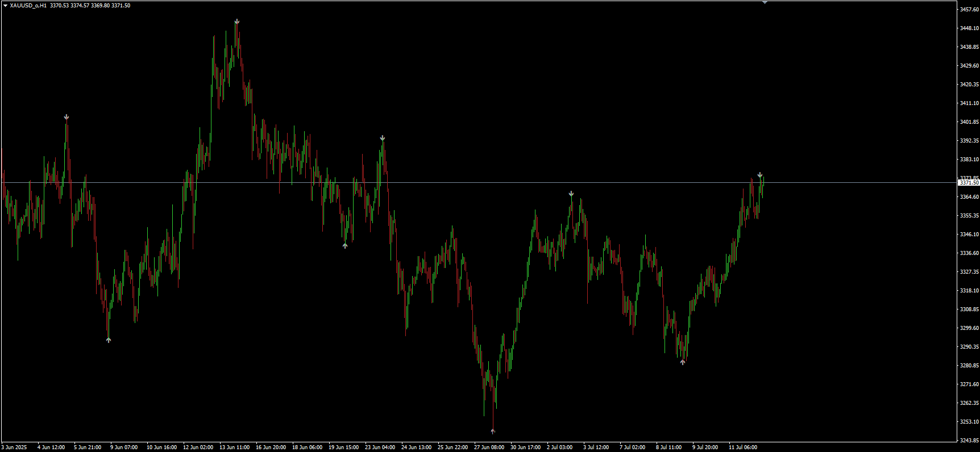
Task: Click the 27 Jun 08:00 time axis label
Action: coord(489,447)
